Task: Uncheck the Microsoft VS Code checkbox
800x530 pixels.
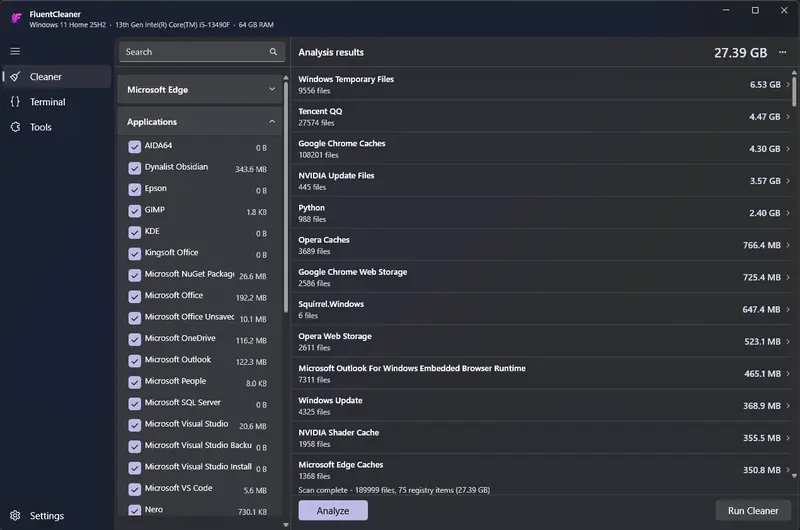Action: tap(135, 490)
